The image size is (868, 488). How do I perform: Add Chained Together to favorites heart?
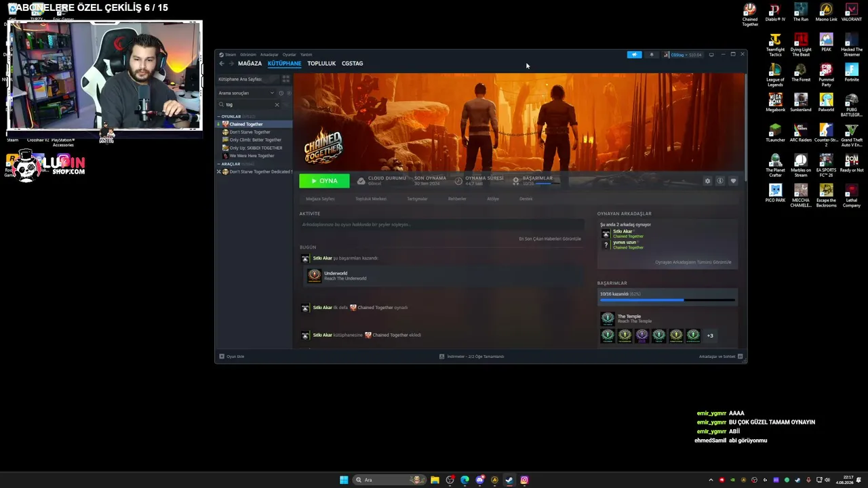[733, 181]
